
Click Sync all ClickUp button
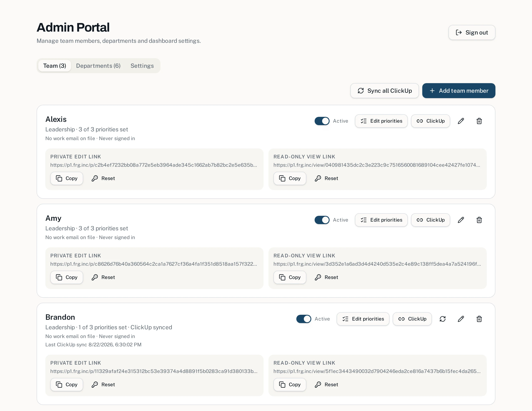pos(384,91)
